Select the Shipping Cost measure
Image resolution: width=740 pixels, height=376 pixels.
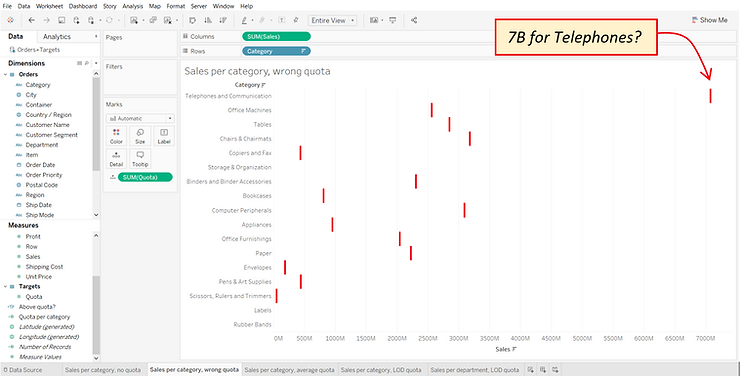tap(44, 267)
